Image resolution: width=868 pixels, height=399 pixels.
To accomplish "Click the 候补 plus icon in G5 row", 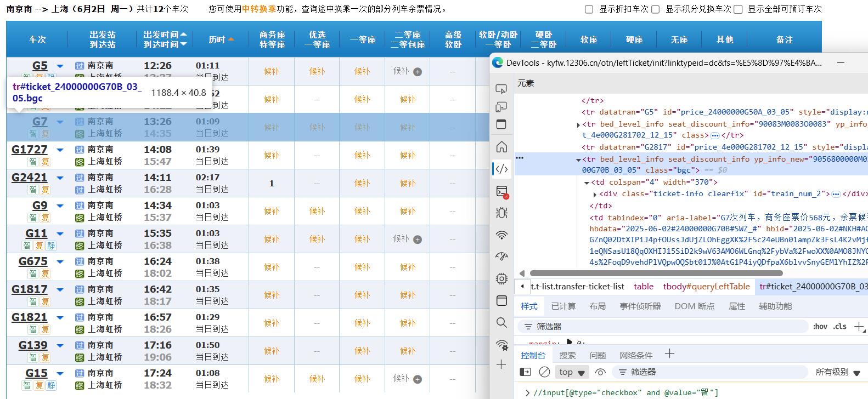I will click(x=418, y=72).
